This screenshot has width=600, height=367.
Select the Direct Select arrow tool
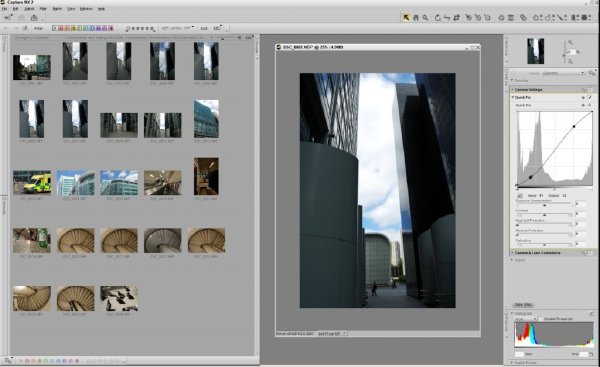coord(406,18)
